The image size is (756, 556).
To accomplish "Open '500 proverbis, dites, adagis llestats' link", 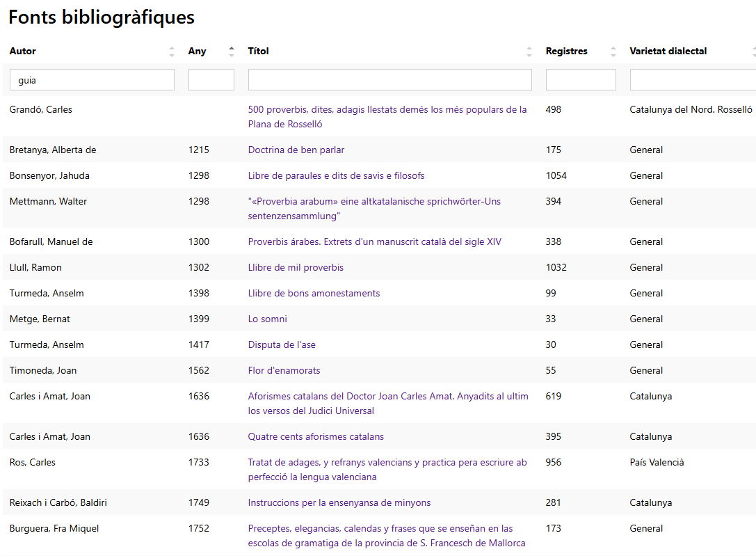I will pos(387,117).
